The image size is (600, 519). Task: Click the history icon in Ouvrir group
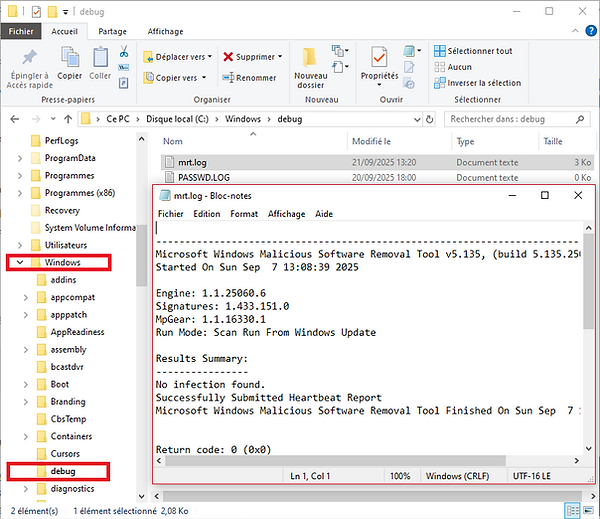(x=409, y=83)
